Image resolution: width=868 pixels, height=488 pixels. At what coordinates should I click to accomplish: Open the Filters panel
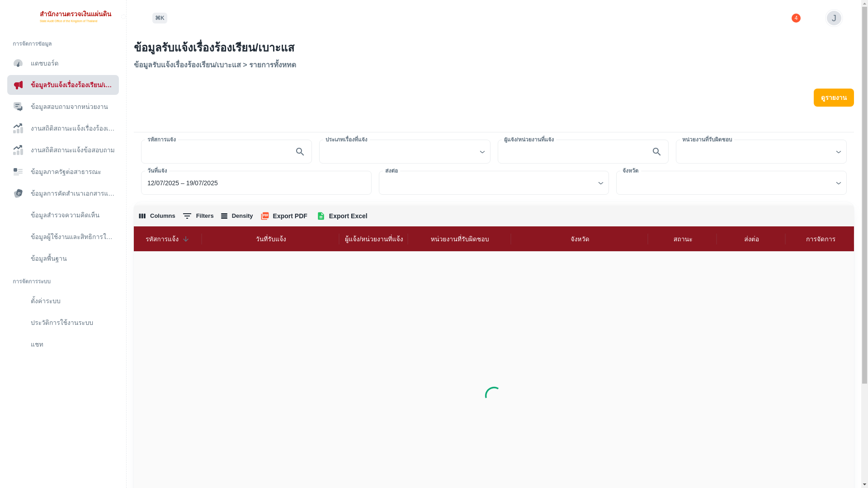[198, 216]
